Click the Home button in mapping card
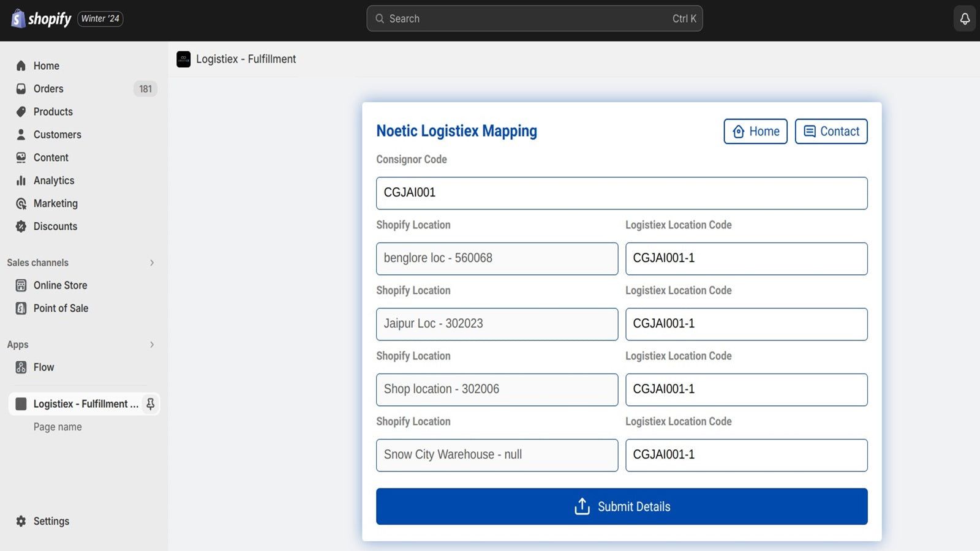Screen dimensions: 980x551 pos(755,131)
